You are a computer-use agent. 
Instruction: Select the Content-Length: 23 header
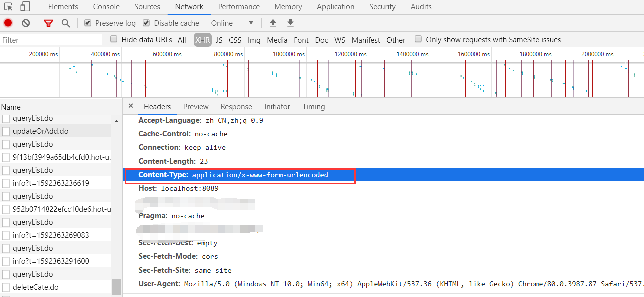pos(173,161)
